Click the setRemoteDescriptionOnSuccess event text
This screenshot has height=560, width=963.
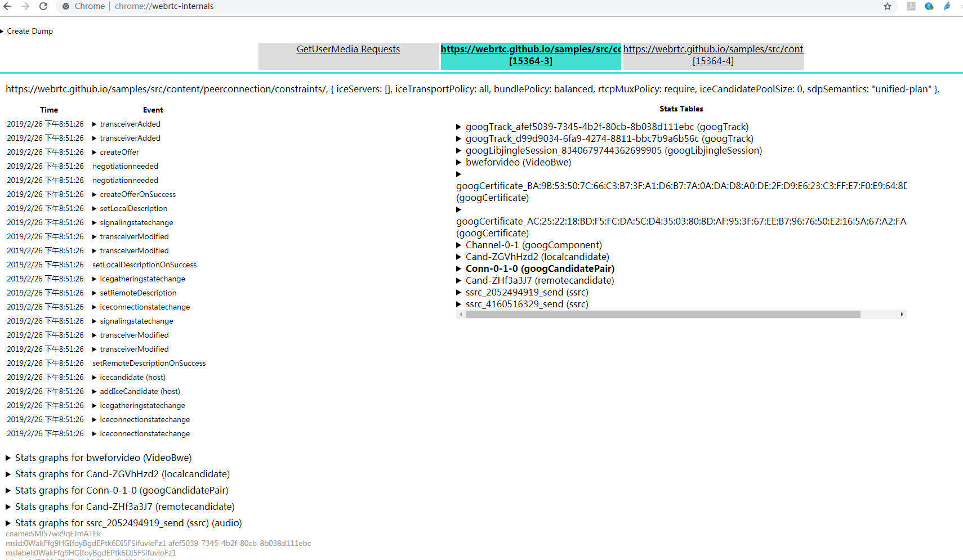coord(149,363)
